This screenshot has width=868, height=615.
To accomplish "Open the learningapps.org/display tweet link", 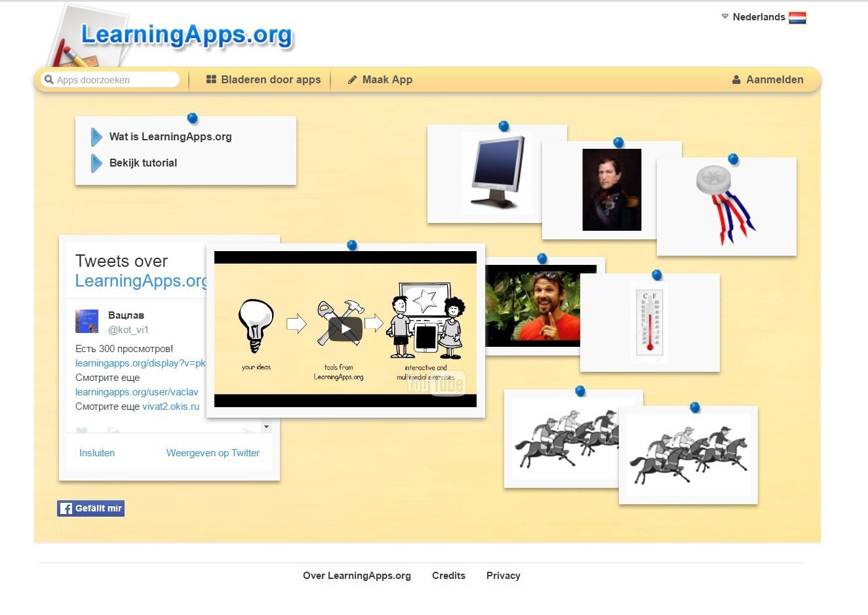I will click(x=141, y=363).
